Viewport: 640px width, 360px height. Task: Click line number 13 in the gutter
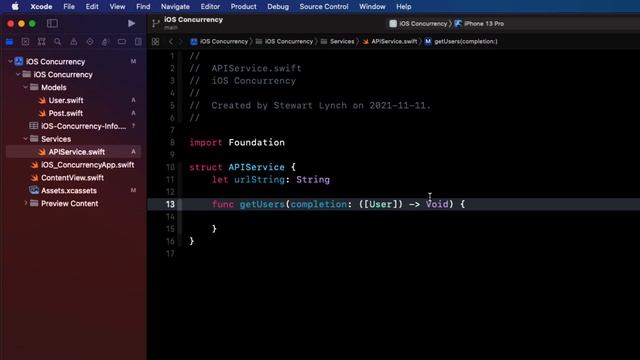point(170,204)
